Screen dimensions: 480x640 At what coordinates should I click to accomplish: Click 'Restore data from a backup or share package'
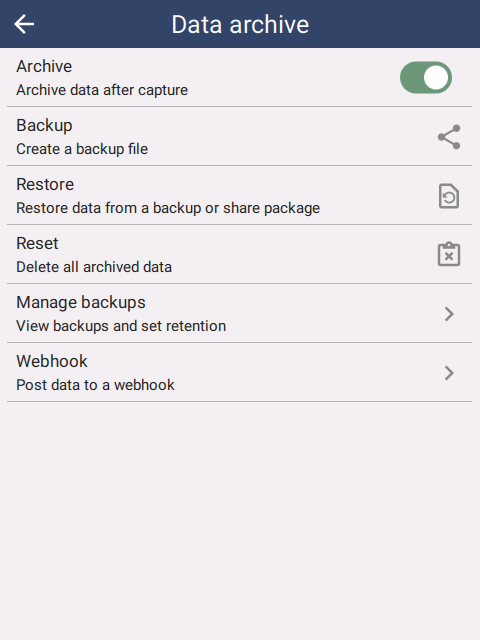tap(168, 208)
